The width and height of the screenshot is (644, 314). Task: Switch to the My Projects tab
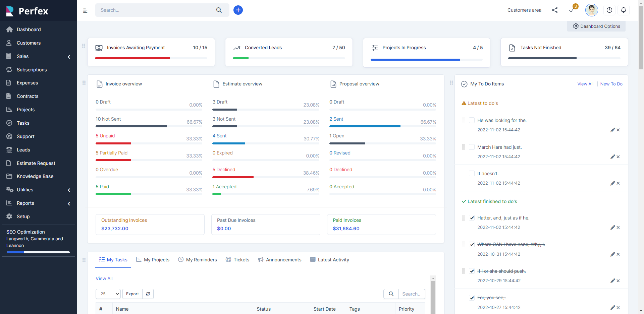[x=153, y=260]
